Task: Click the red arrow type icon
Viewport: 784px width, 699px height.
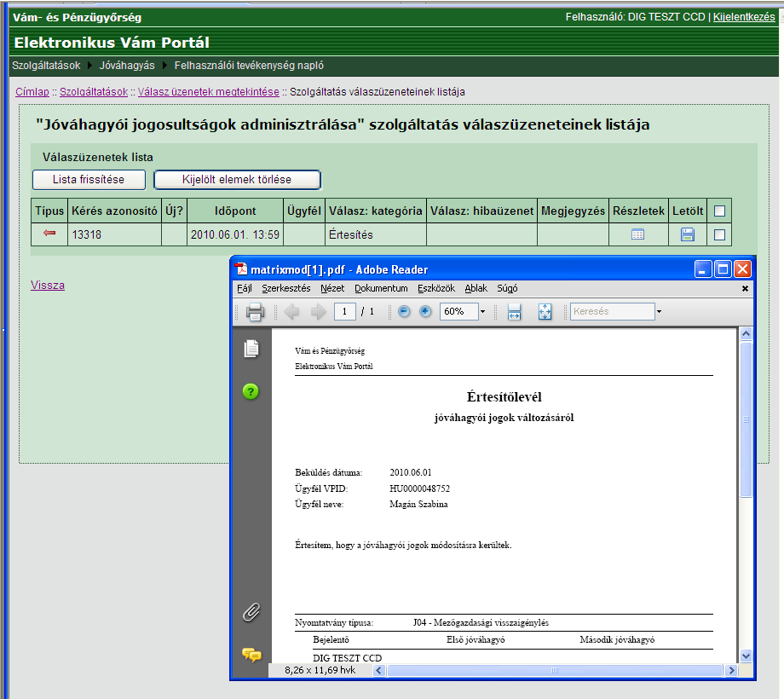Action: [x=49, y=233]
